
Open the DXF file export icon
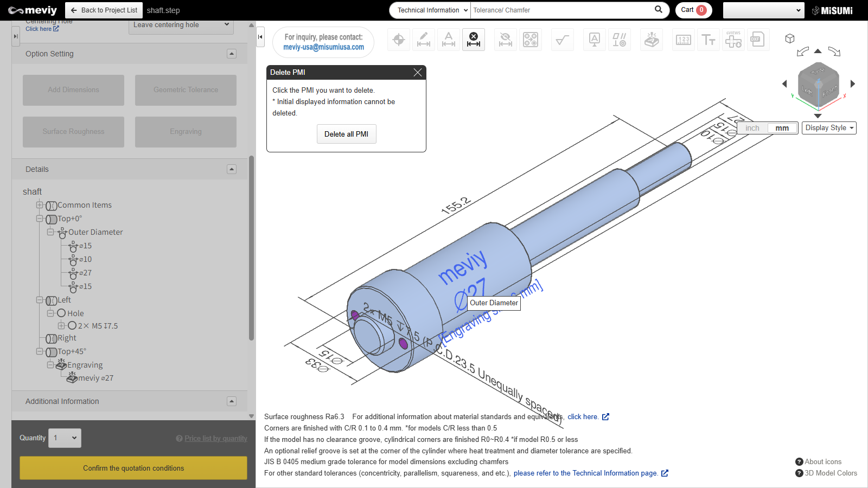757,40
